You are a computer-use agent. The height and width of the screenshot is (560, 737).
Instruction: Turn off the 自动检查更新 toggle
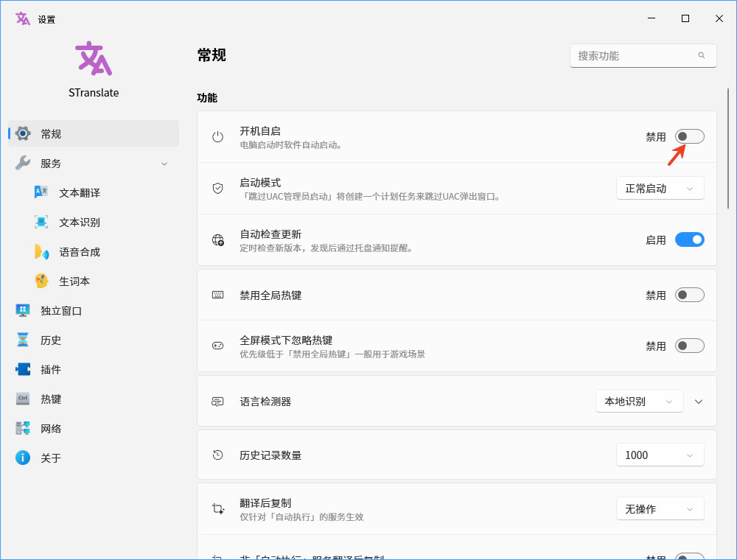click(689, 239)
